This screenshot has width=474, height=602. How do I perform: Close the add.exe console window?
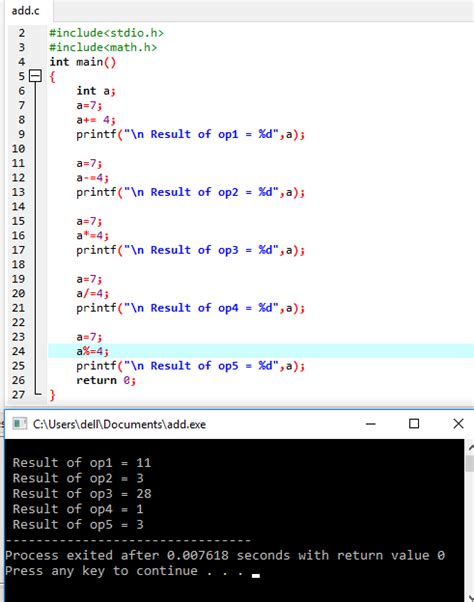click(458, 424)
